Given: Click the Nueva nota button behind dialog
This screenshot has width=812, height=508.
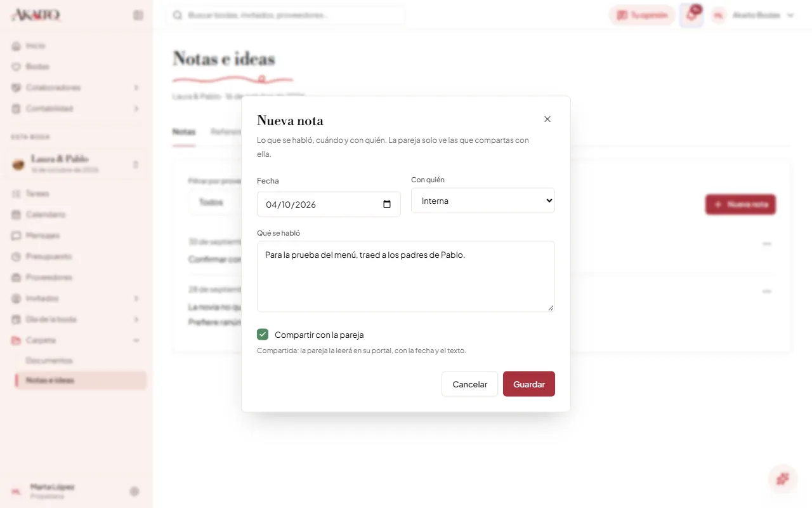Looking at the screenshot, I should tap(740, 204).
